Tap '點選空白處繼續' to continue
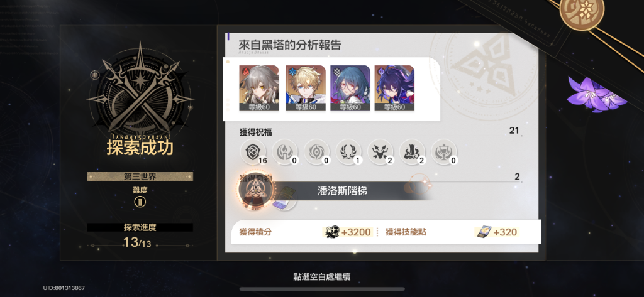 (321, 277)
